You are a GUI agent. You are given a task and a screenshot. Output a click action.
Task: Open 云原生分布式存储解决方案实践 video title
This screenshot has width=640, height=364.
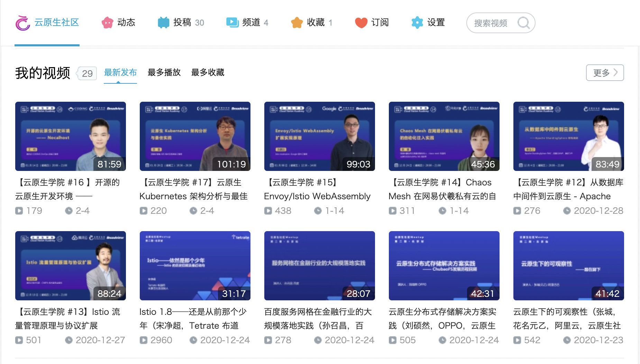(x=442, y=319)
